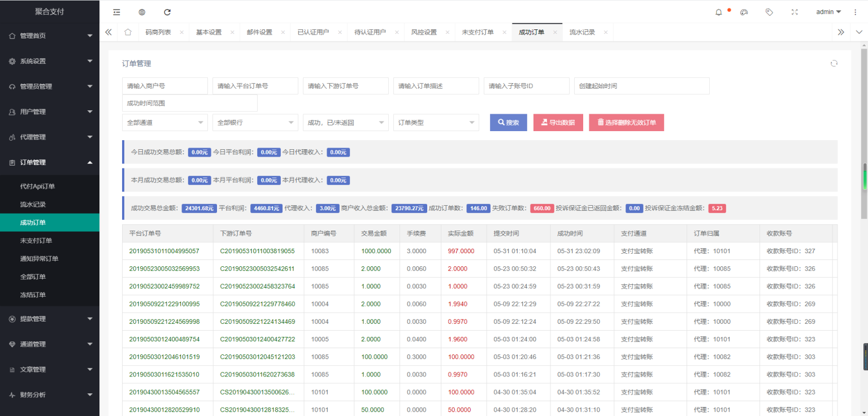Image resolution: width=868 pixels, height=416 pixels.
Task: Switch to the 流水记录 tab
Action: 582,32
